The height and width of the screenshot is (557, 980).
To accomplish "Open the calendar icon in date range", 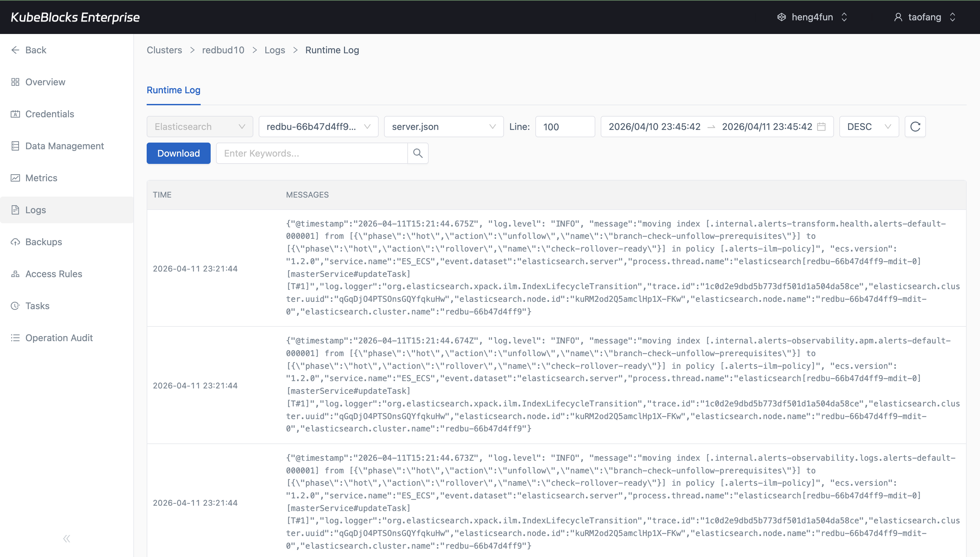I will pos(821,127).
